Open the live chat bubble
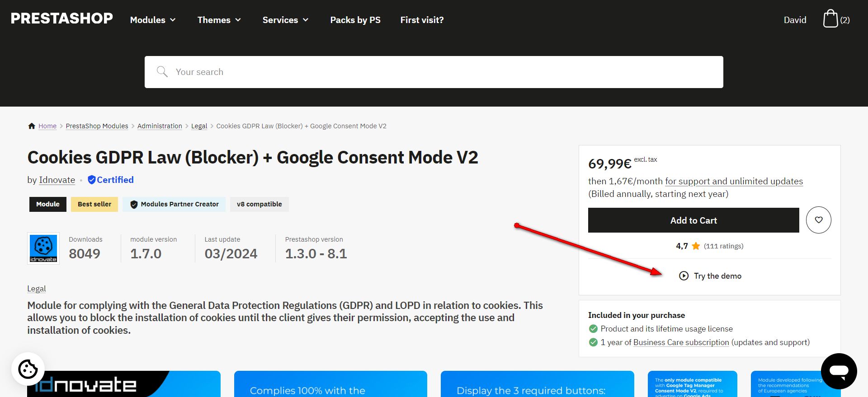 (x=839, y=371)
